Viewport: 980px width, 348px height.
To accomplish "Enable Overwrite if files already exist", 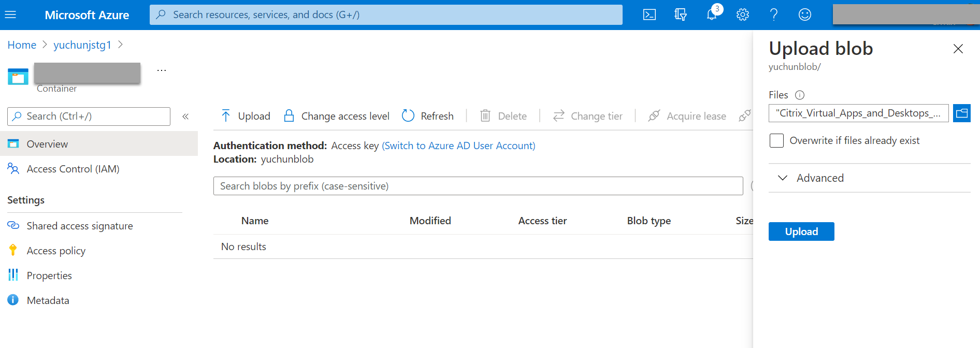I will pos(776,140).
